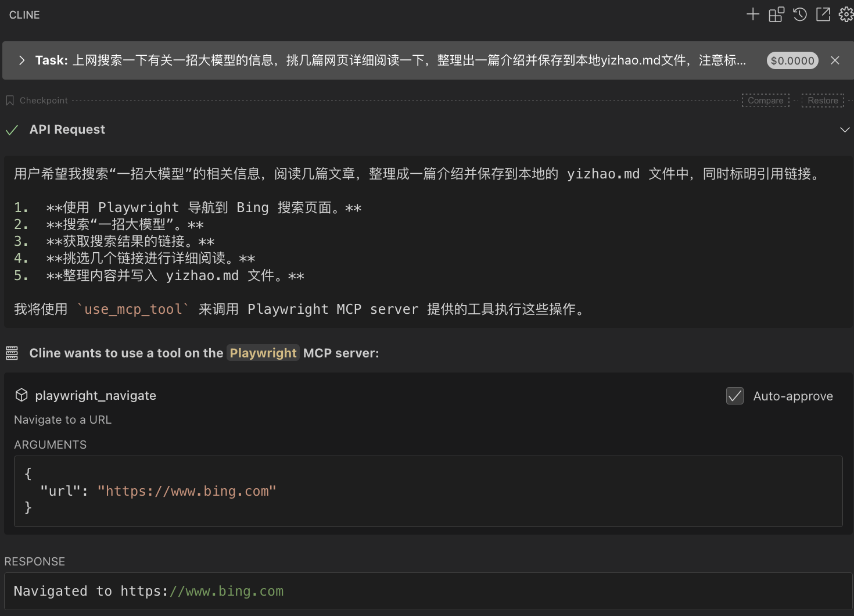Restore the checkpoint

coord(823,101)
